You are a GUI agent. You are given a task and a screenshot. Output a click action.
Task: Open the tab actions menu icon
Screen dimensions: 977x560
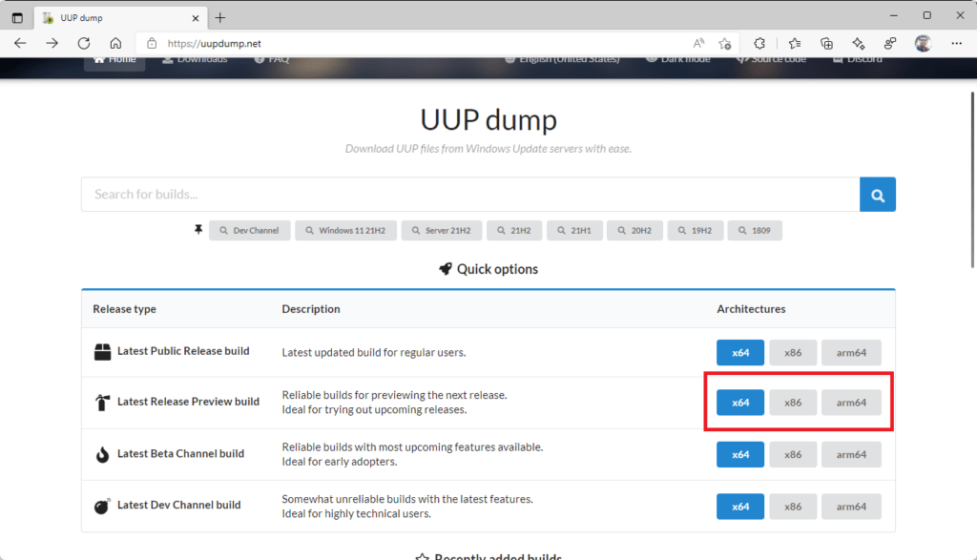coord(17,17)
